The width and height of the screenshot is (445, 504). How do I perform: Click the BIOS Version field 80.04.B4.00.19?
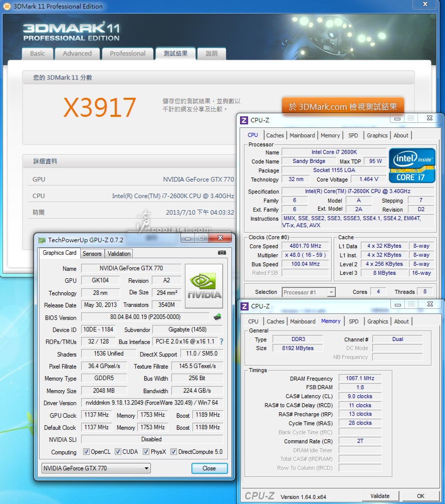[145, 317]
